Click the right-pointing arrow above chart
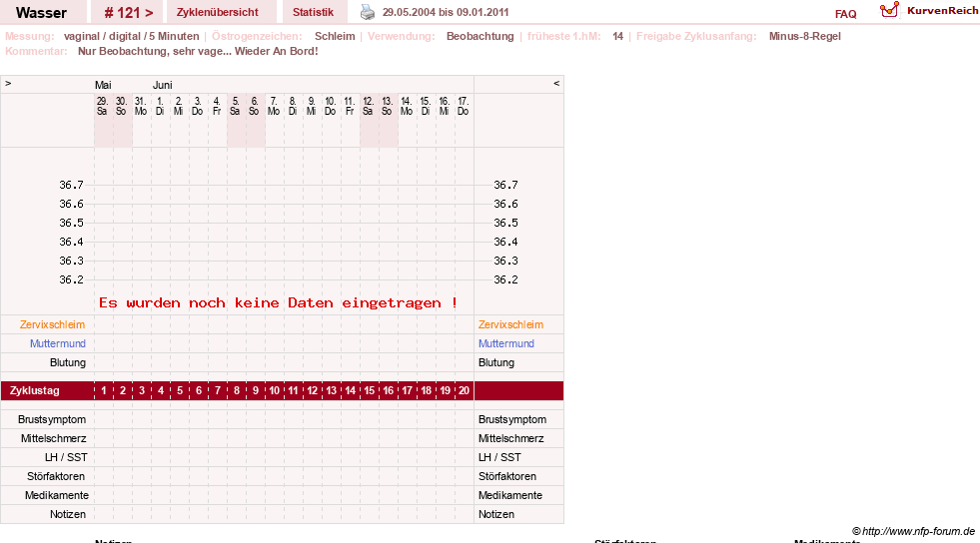This screenshot has height=543, width=980. click(x=8, y=83)
